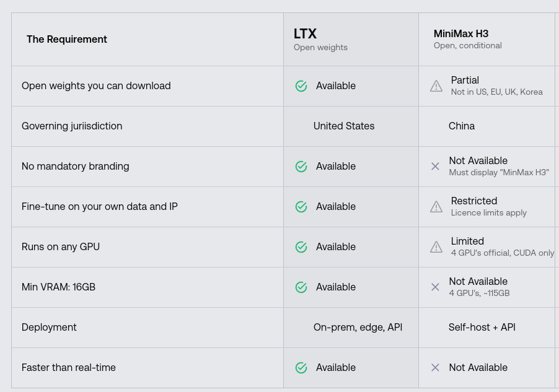This screenshot has height=392, width=559.
Task: Click warning triangle icon beside Partial
Action: click(436, 86)
